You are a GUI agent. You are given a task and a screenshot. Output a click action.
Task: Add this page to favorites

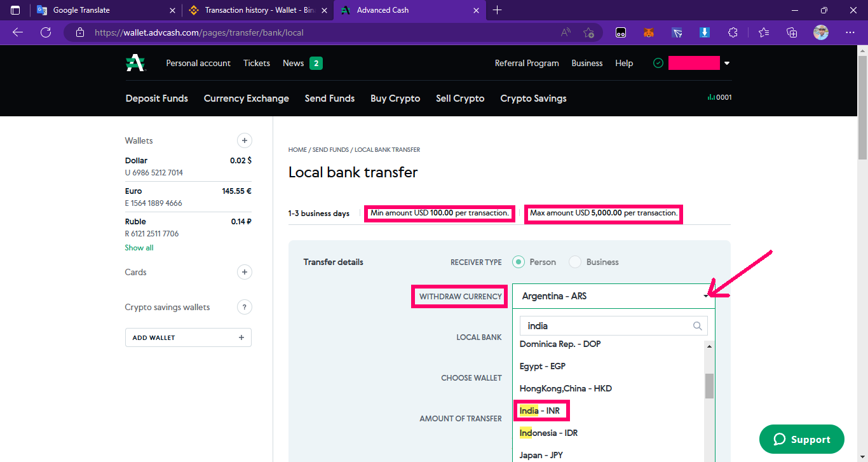(x=589, y=32)
